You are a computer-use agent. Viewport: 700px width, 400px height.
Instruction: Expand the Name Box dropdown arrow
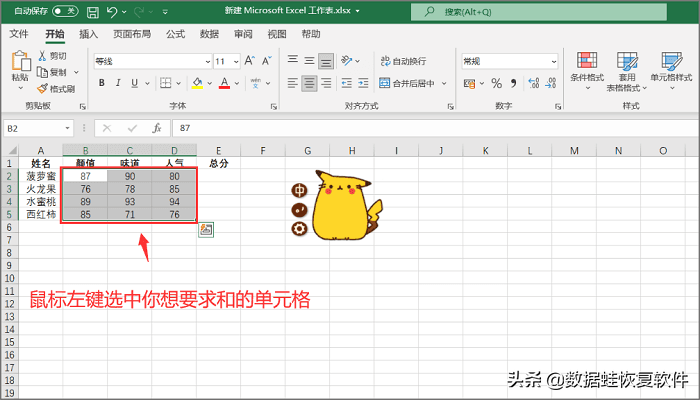click(67, 129)
